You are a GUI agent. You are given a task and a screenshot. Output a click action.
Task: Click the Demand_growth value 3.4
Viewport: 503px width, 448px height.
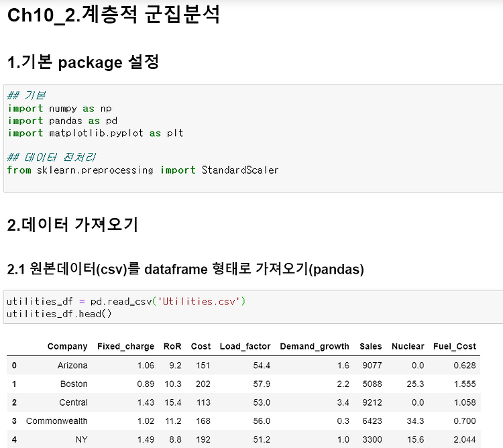click(343, 402)
